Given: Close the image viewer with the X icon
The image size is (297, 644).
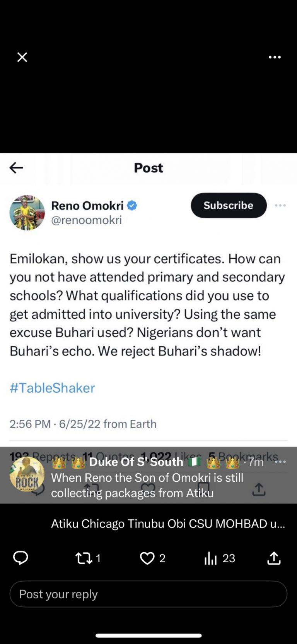Looking at the screenshot, I should pyautogui.click(x=22, y=57).
